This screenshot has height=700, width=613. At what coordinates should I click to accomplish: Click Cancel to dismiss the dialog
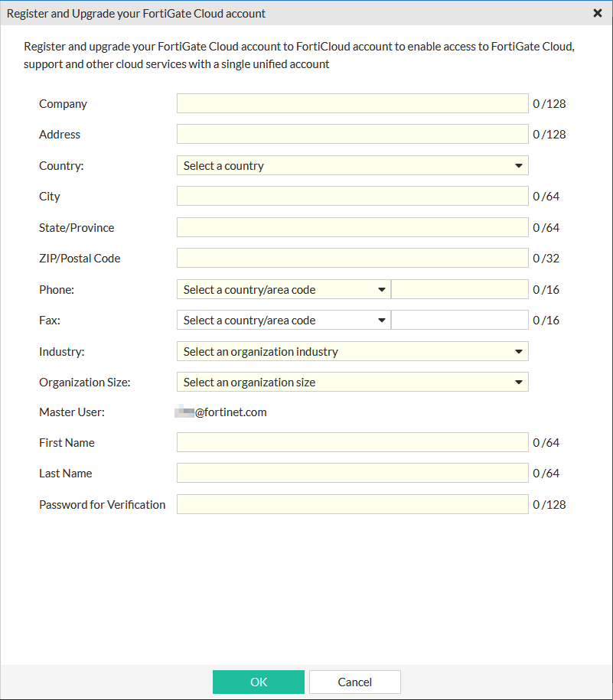[354, 682]
